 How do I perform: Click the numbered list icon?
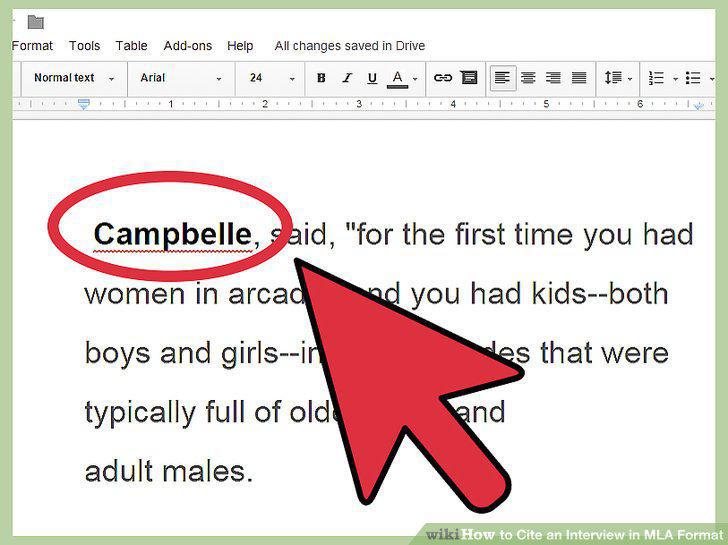(656, 78)
